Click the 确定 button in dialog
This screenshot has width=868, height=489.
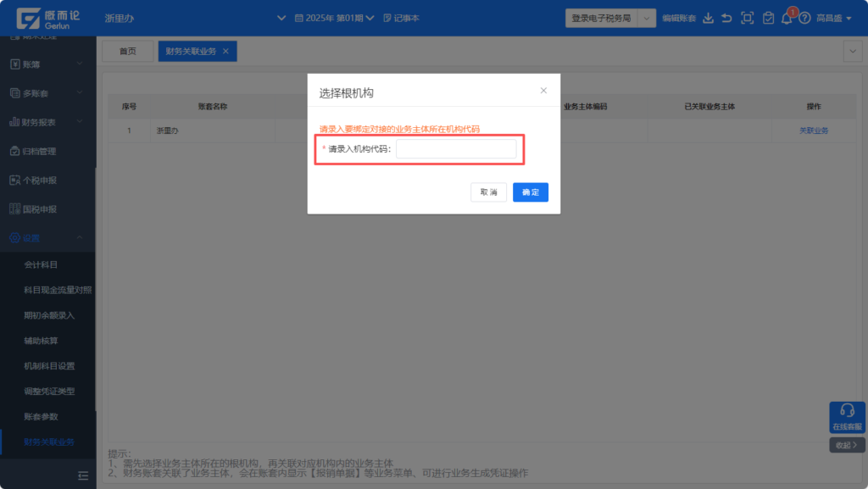tap(531, 192)
